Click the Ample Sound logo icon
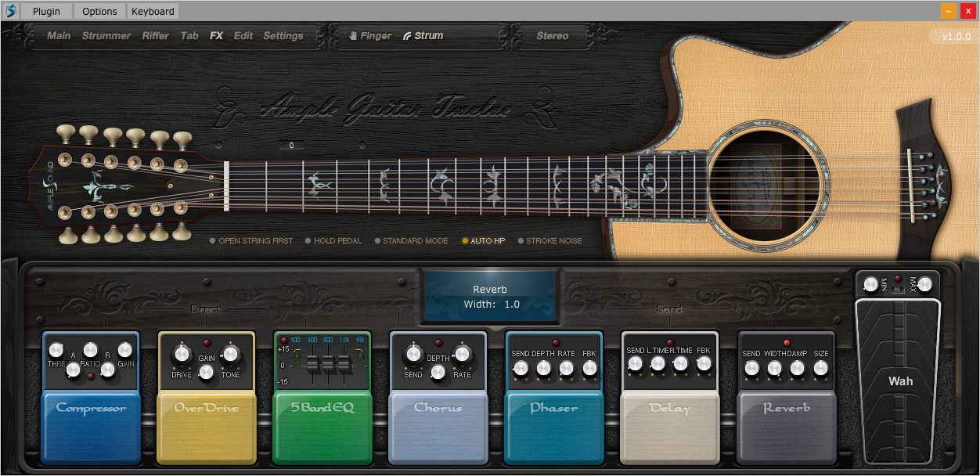 coord(10,11)
